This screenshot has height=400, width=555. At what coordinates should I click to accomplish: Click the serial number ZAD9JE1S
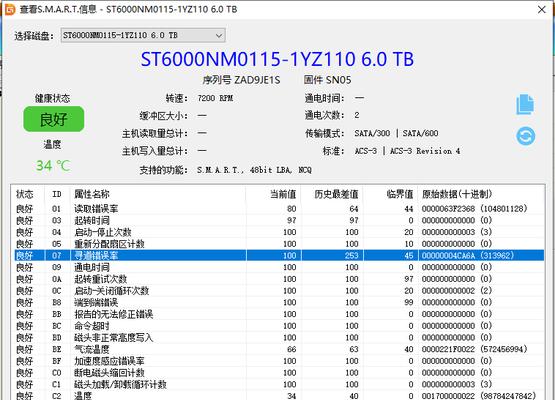(x=257, y=80)
